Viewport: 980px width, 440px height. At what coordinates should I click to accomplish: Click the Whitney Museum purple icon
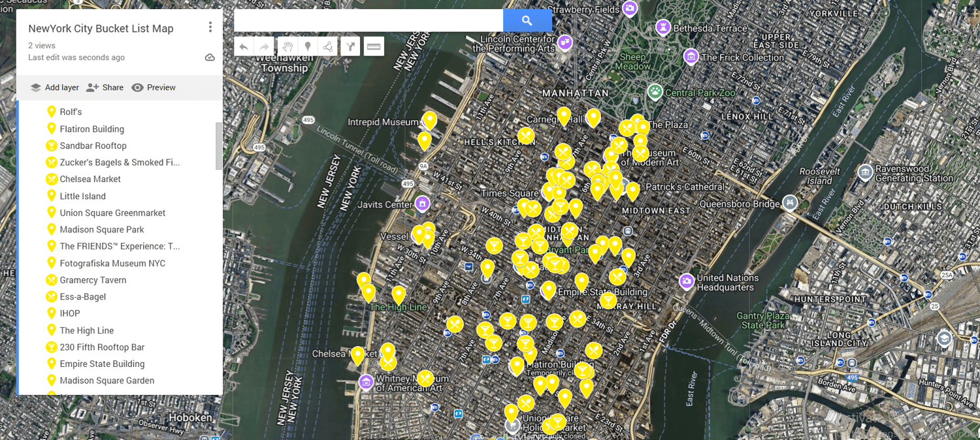click(367, 382)
